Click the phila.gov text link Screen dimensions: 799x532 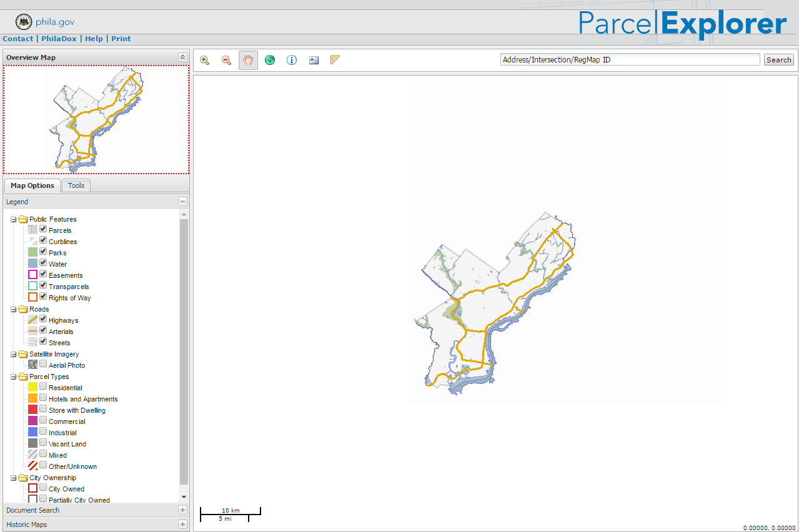(55, 22)
